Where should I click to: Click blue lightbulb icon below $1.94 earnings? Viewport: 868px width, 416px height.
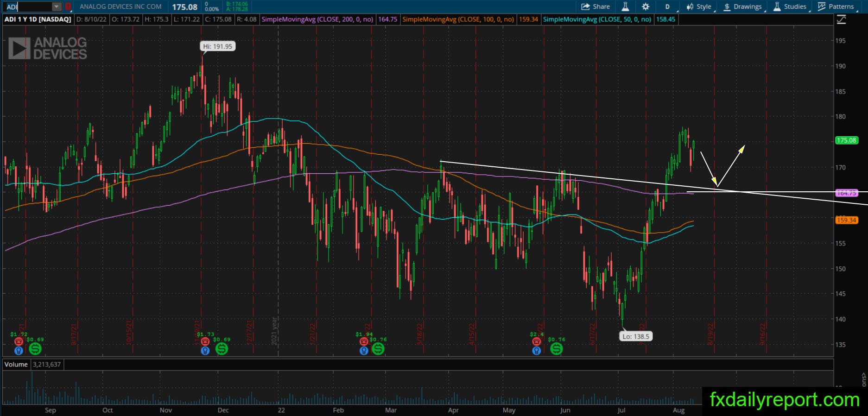coord(364,351)
